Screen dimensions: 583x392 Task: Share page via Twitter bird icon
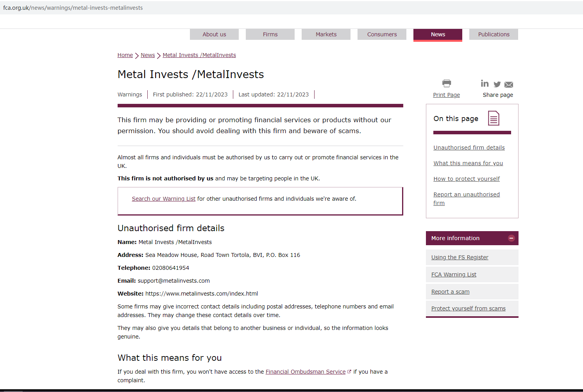coord(497,84)
